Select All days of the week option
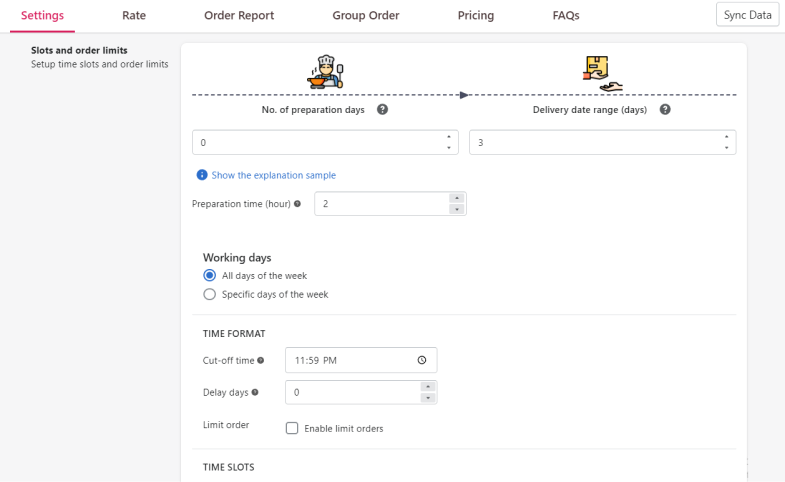Image resolution: width=785 pixels, height=482 pixels. tap(209, 275)
